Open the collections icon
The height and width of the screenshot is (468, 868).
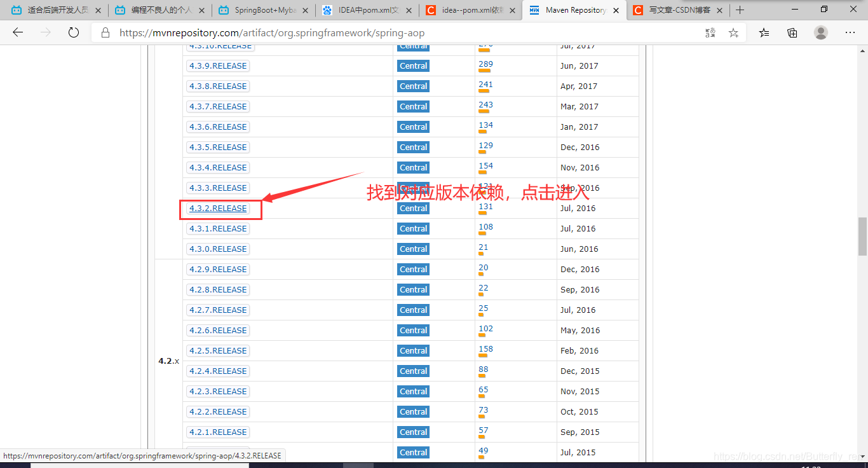792,33
